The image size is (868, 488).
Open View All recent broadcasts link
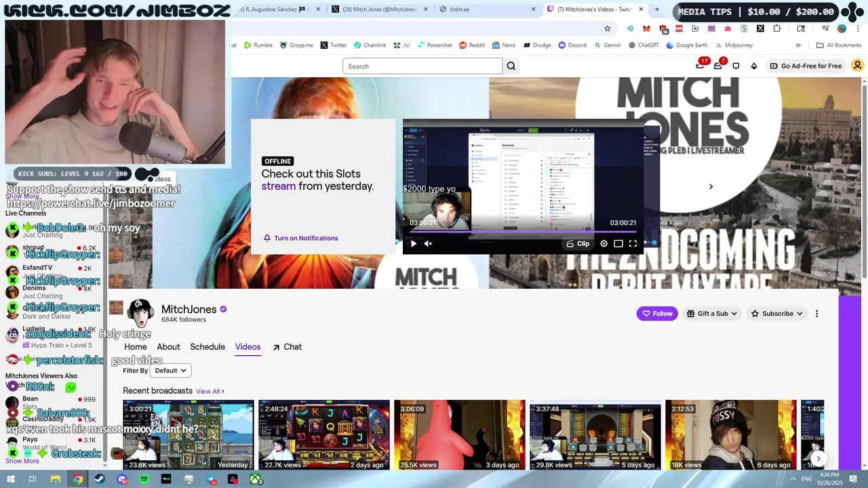(x=210, y=391)
